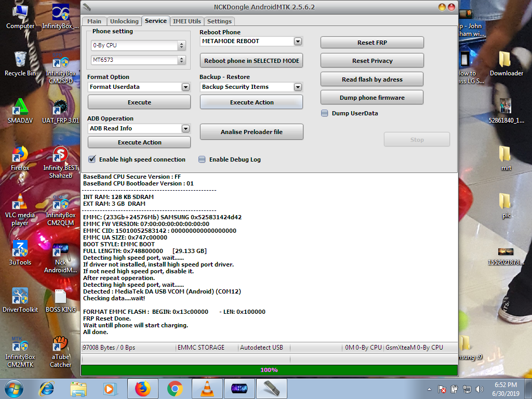
Task: Open Computer desktop icon
Action: 20,17
